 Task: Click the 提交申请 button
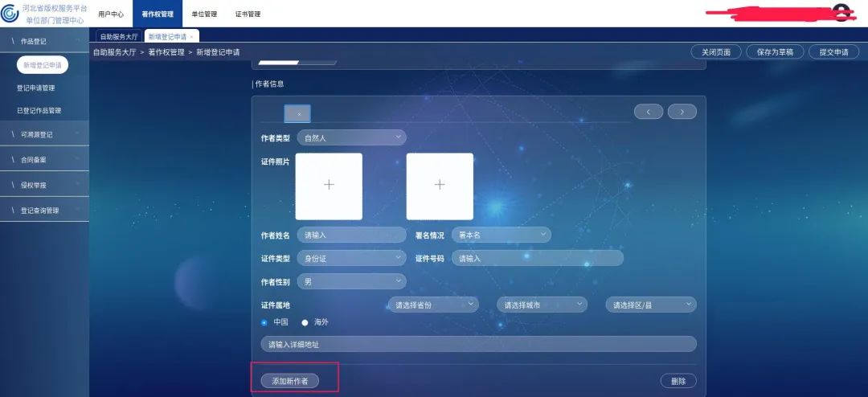pos(833,52)
